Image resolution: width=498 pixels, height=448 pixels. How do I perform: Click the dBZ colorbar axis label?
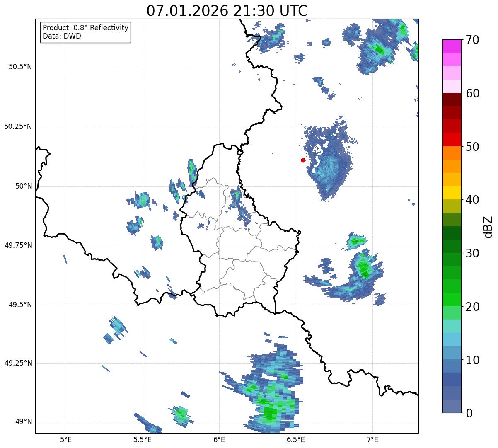tap(488, 226)
